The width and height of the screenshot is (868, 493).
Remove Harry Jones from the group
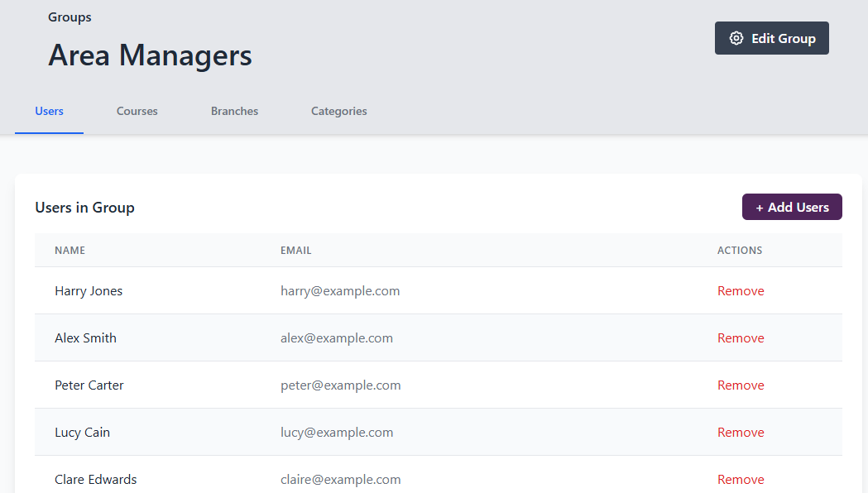click(740, 291)
